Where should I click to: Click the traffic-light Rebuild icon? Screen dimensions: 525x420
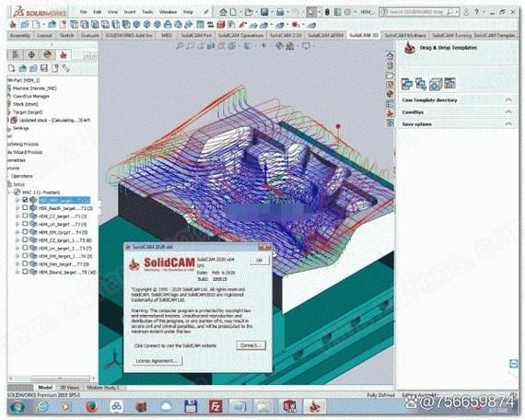coord(327,12)
